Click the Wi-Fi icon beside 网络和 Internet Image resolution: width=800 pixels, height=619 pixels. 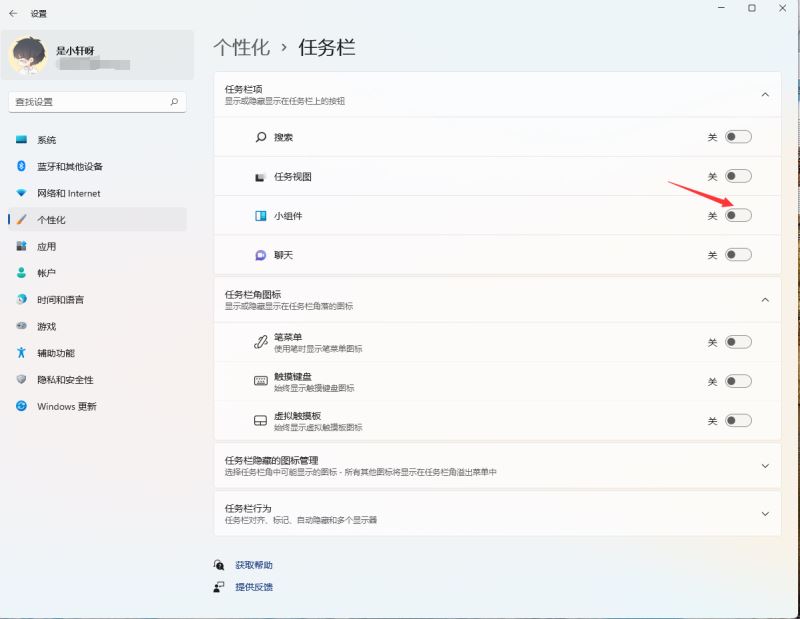pyautogui.click(x=21, y=193)
